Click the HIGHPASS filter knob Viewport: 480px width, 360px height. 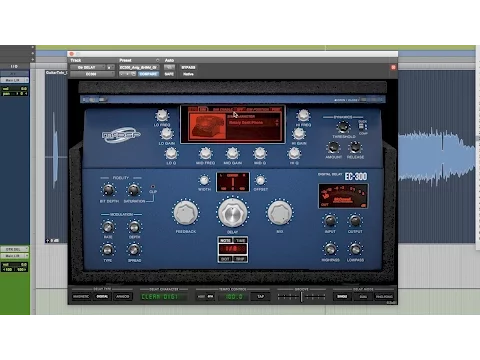330,249
